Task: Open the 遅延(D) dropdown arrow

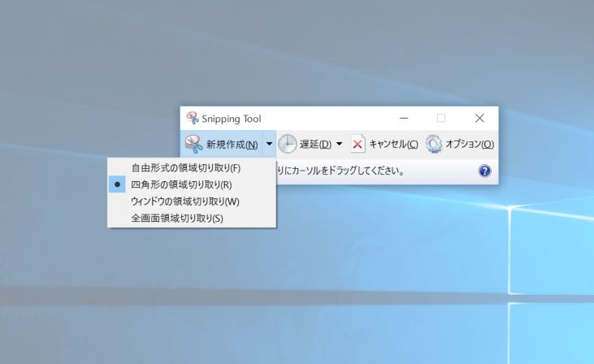Action: click(340, 144)
